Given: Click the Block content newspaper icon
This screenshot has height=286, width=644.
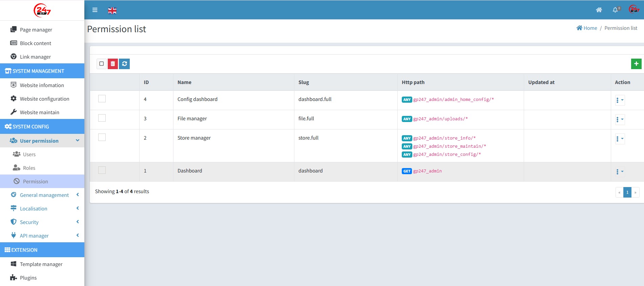Looking at the screenshot, I should coord(14,43).
